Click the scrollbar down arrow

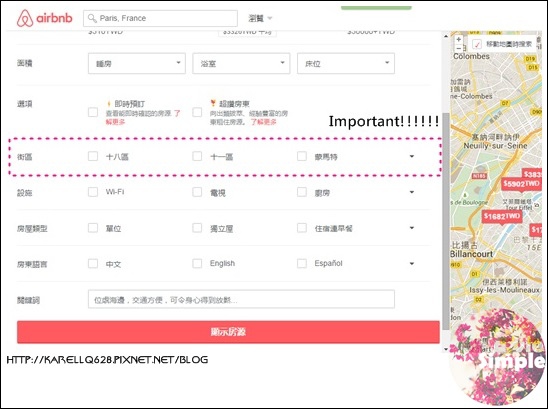tap(446, 349)
